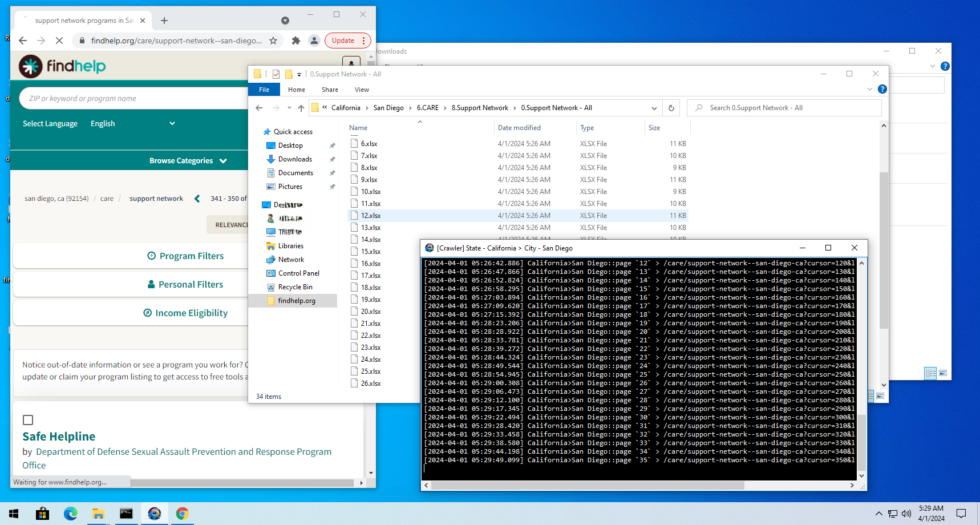Expand the address bar path history dropdown
980x525 pixels.
click(654, 108)
